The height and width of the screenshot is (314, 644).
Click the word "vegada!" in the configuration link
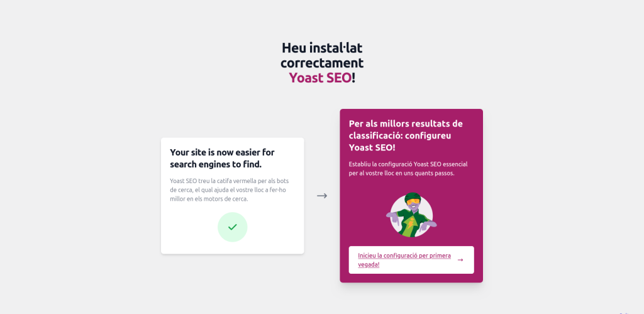click(369, 264)
